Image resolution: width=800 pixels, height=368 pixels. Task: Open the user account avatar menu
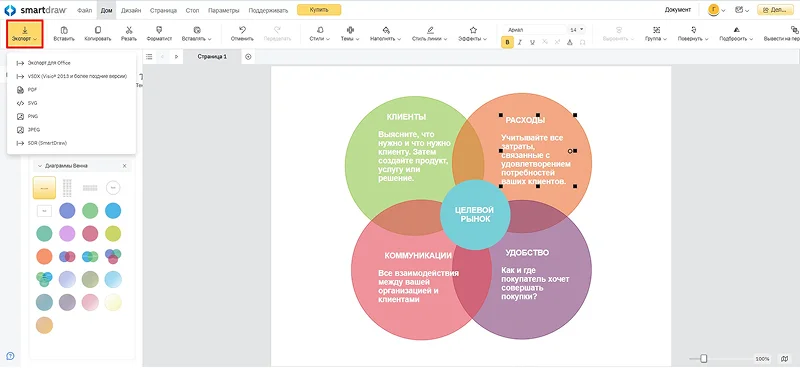716,10
